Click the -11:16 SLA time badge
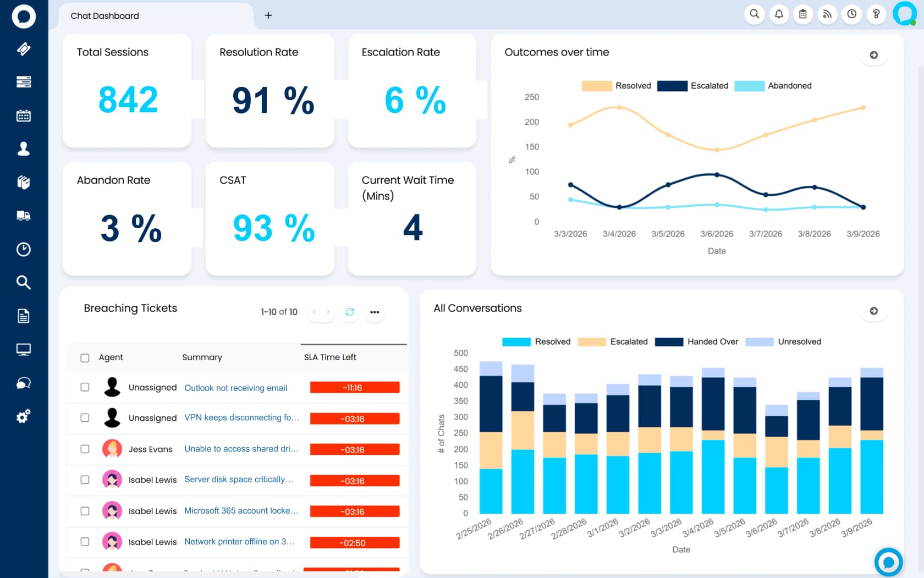The image size is (924, 578). pos(355,388)
